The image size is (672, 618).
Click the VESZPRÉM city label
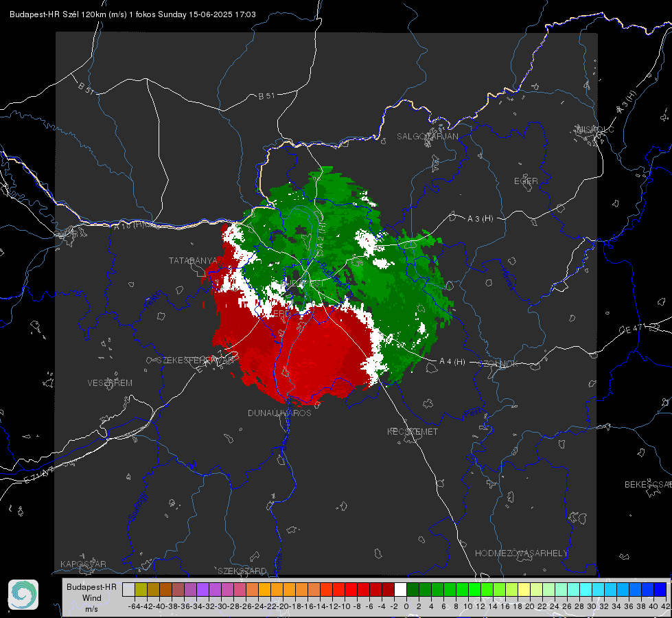(x=110, y=382)
